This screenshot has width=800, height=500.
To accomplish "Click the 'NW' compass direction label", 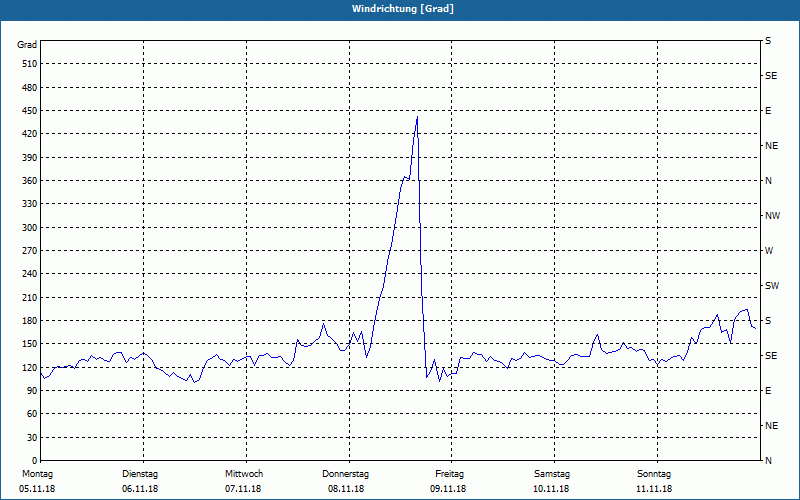I will 772,216.
